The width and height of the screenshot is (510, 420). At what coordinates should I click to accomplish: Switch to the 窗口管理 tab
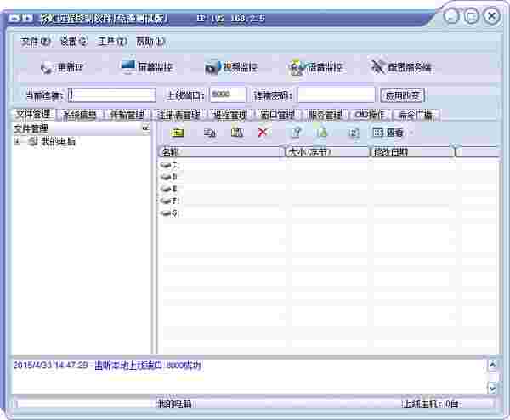pyautogui.click(x=277, y=115)
